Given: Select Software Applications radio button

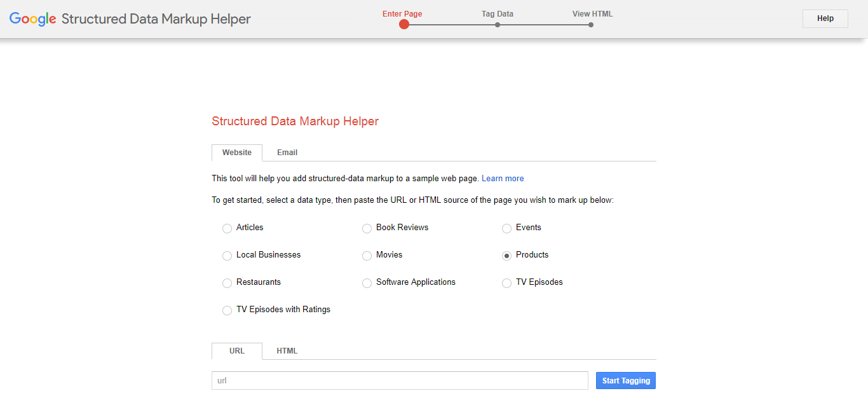Looking at the screenshot, I should pos(367,283).
